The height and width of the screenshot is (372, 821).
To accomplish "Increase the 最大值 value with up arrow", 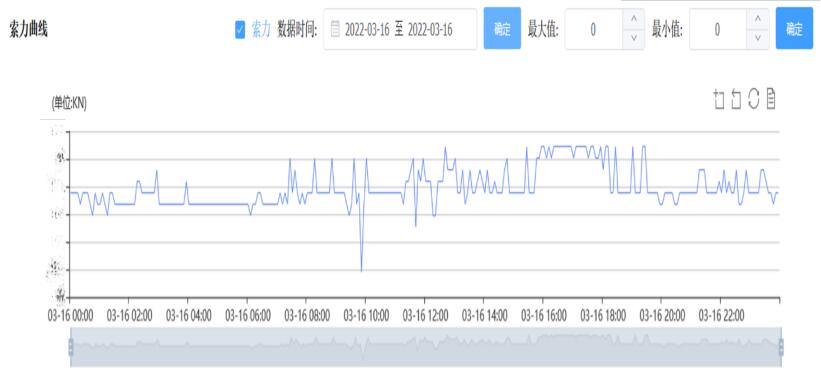I will click(x=634, y=19).
